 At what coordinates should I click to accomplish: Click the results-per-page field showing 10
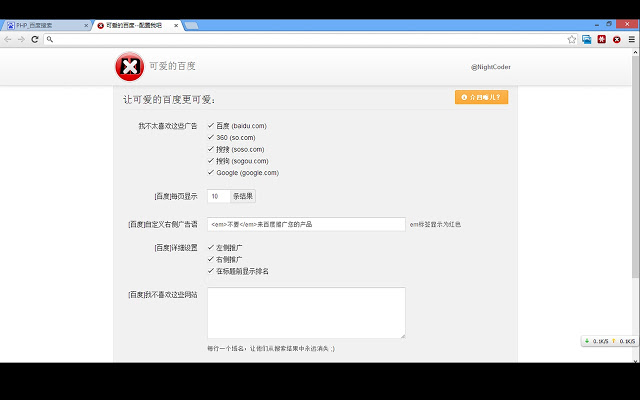(219, 196)
